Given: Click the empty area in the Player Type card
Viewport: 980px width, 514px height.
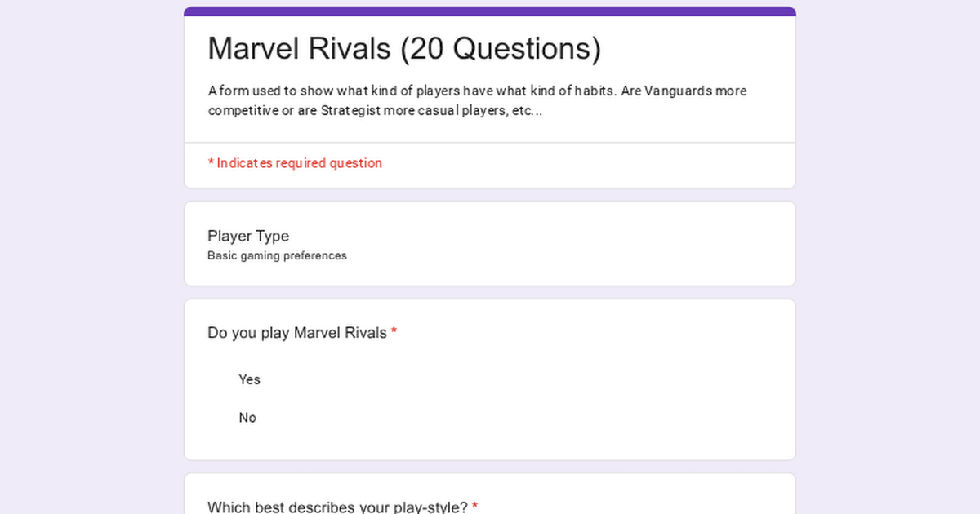Looking at the screenshot, I should click(x=572, y=245).
